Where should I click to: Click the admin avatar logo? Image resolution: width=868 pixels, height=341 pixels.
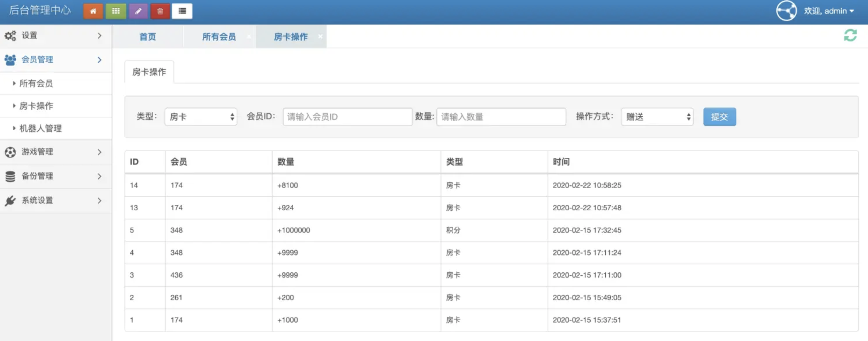[x=786, y=11]
